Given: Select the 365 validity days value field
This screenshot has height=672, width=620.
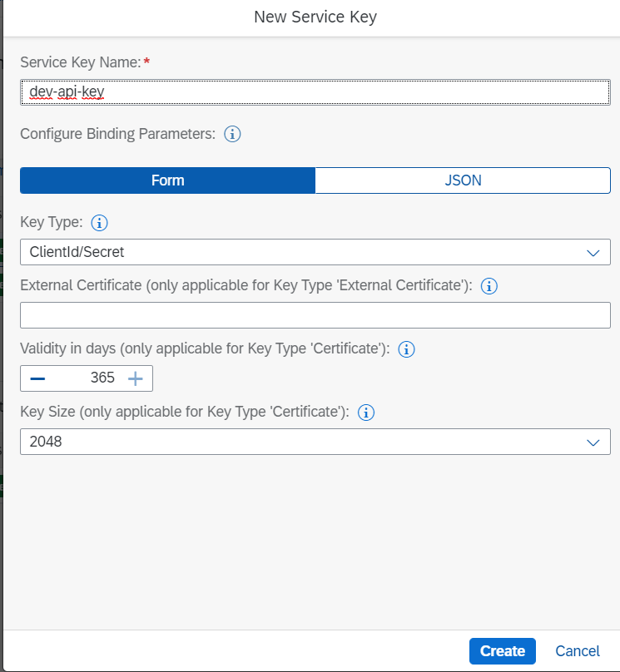Looking at the screenshot, I should tap(92, 378).
